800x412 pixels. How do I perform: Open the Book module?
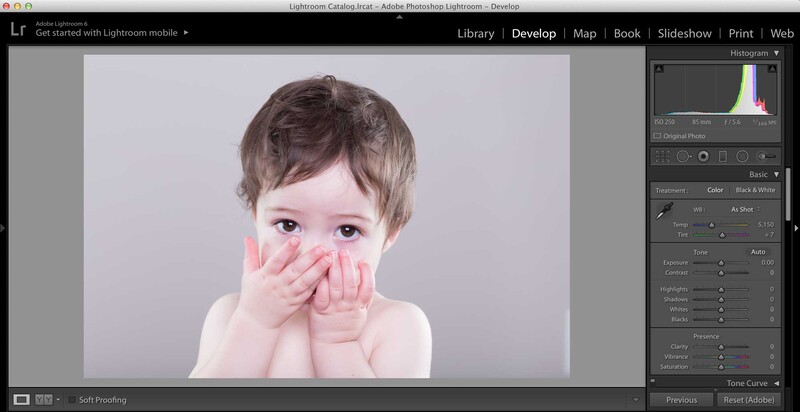pyautogui.click(x=627, y=34)
